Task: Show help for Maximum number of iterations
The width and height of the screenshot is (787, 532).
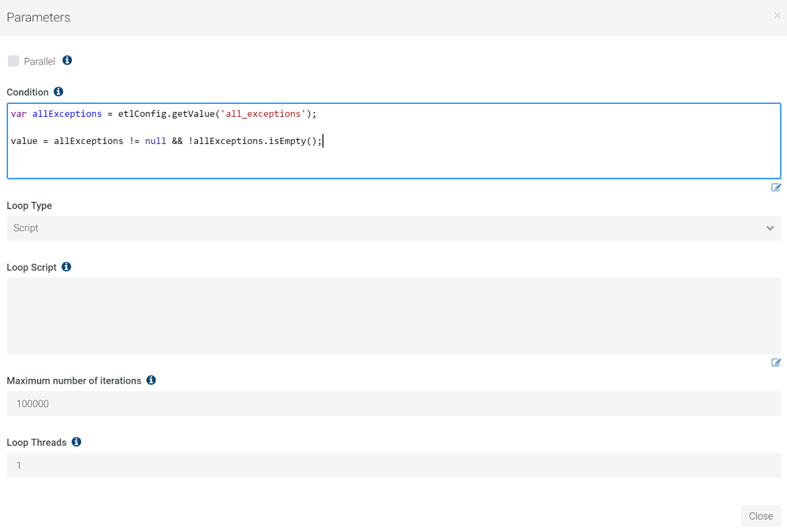Action: coord(151,380)
